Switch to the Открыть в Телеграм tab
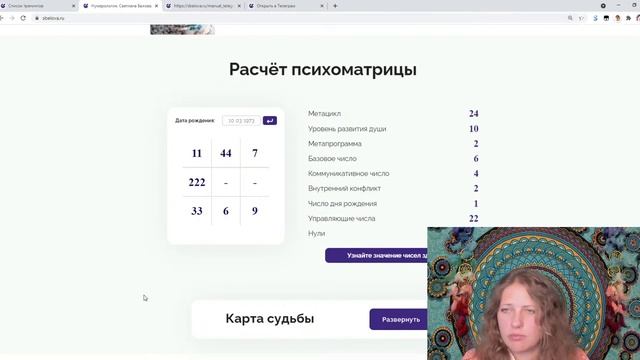 click(286, 6)
